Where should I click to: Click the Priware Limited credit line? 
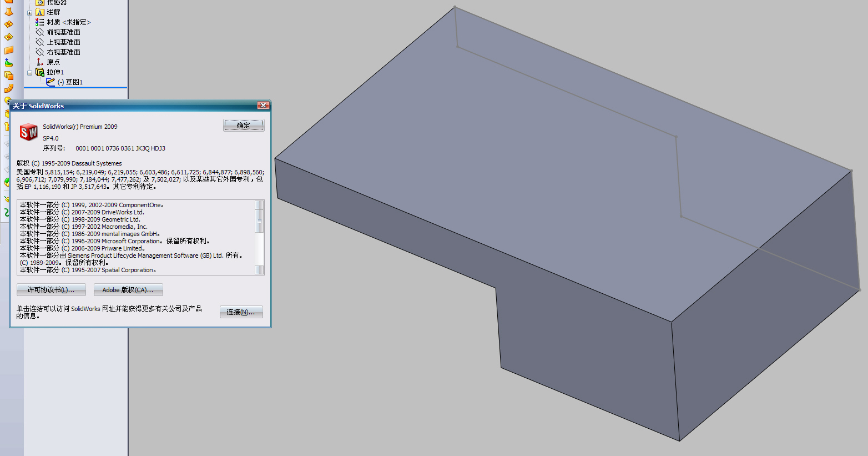point(82,248)
